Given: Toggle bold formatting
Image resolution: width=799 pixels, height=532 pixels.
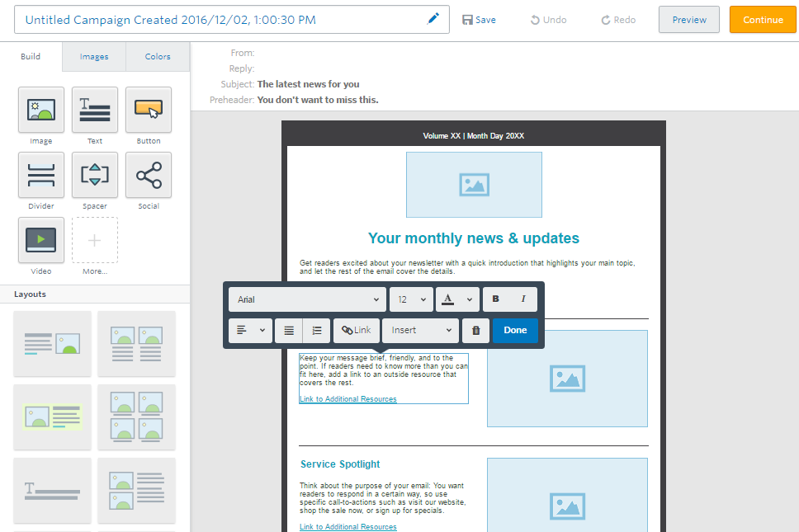Looking at the screenshot, I should click(x=495, y=299).
